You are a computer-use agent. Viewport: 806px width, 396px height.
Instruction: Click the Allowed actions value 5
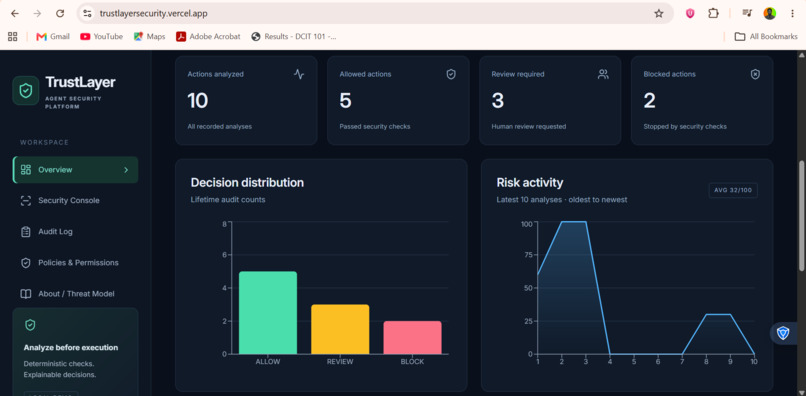(x=345, y=101)
